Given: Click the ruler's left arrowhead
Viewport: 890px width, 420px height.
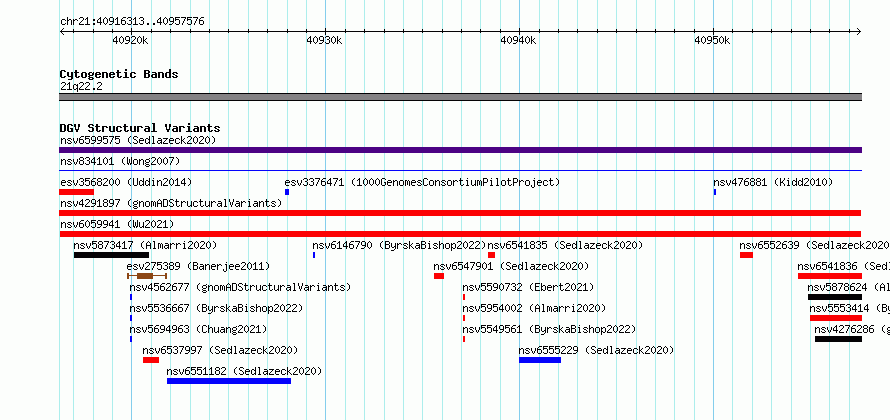Looking at the screenshot, I should [62, 32].
